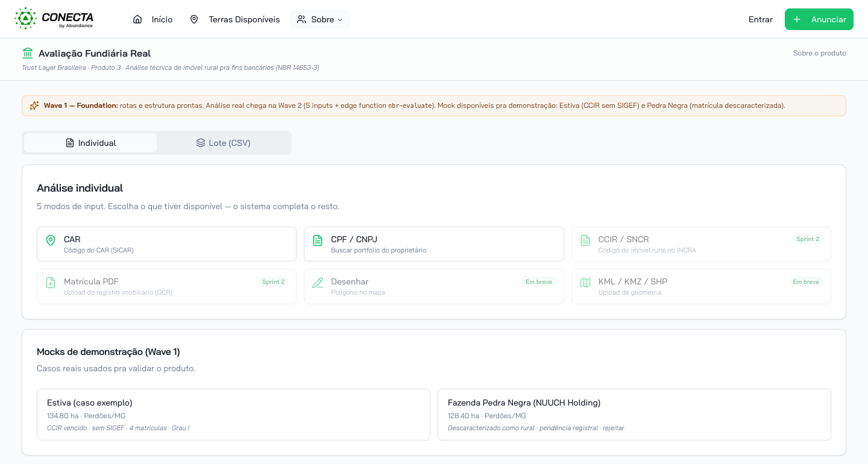This screenshot has height=464, width=868.
Task: Open the Sobre navigation menu
Action: point(320,19)
